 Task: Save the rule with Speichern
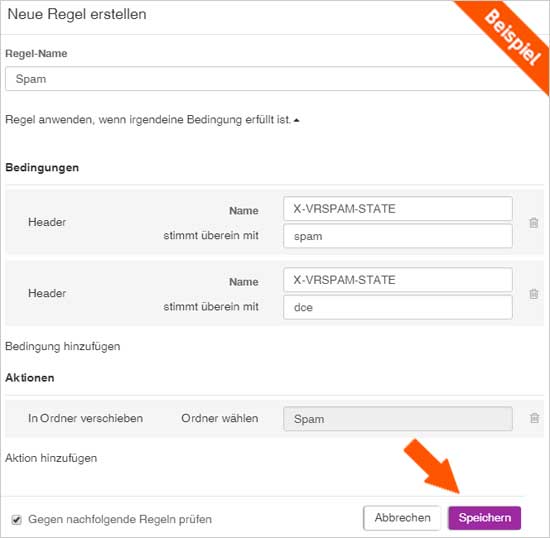[484, 518]
